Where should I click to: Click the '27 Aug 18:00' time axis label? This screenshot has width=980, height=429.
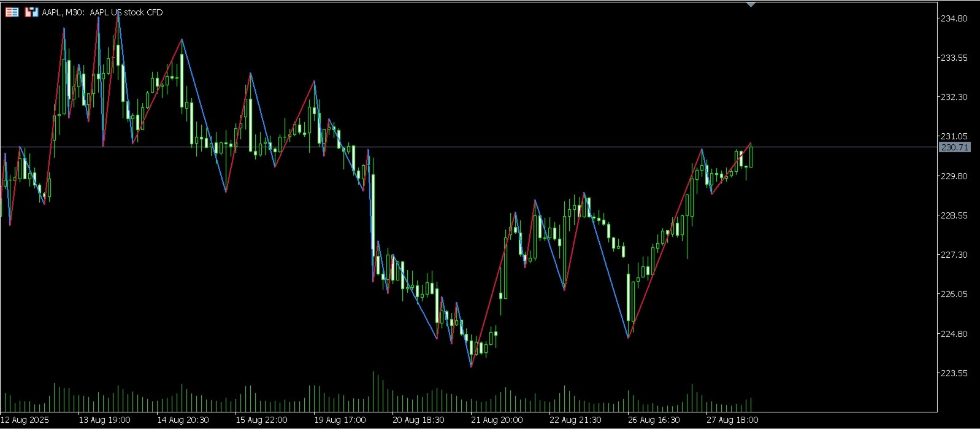pyautogui.click(x=732, y=420)
